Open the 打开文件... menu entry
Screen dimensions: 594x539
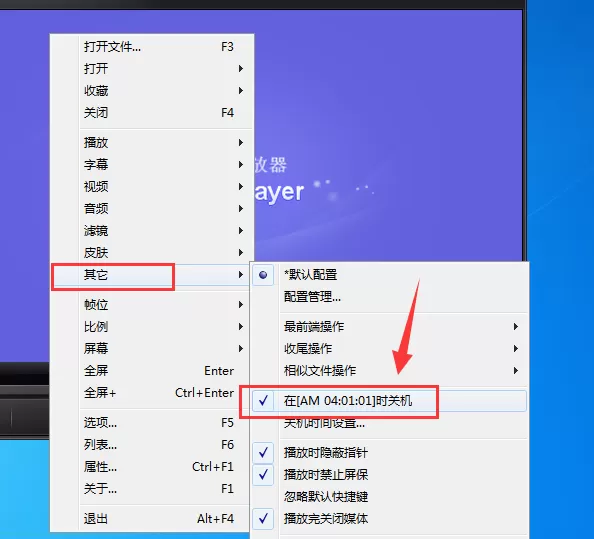tap(152, 47)
